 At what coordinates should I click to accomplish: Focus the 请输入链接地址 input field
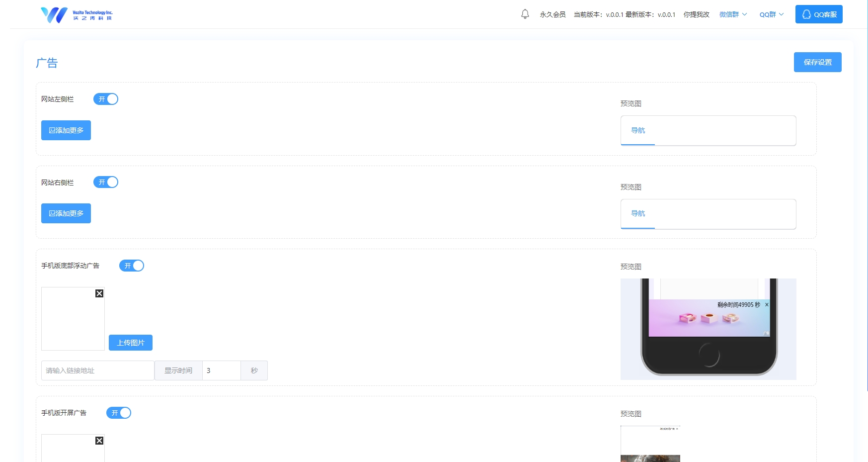[x=97, y=370]
